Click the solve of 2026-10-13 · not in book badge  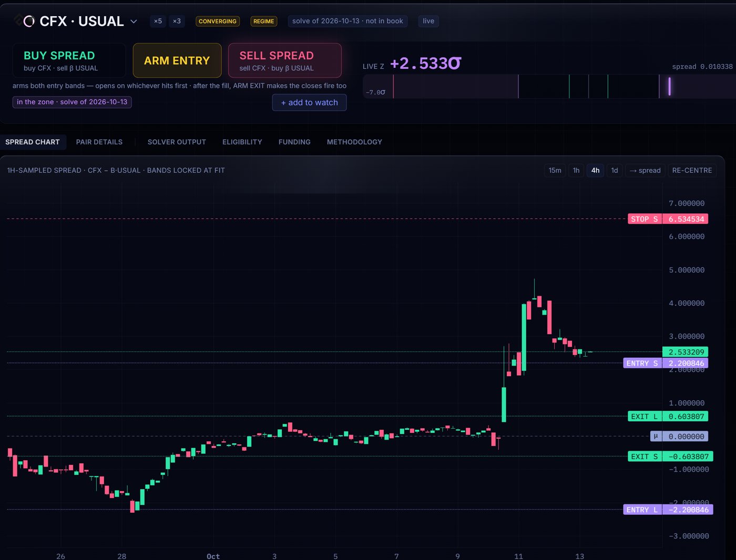[x=347, y=21]
